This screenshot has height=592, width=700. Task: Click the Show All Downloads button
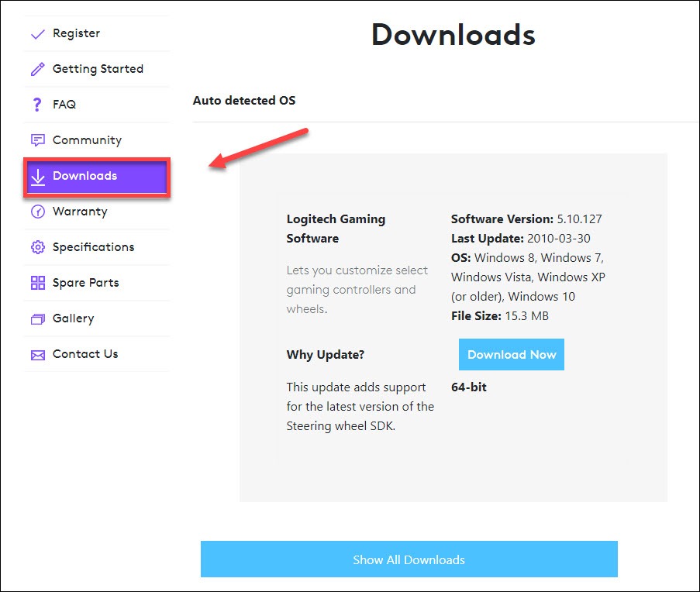click(x=409, y=559)
